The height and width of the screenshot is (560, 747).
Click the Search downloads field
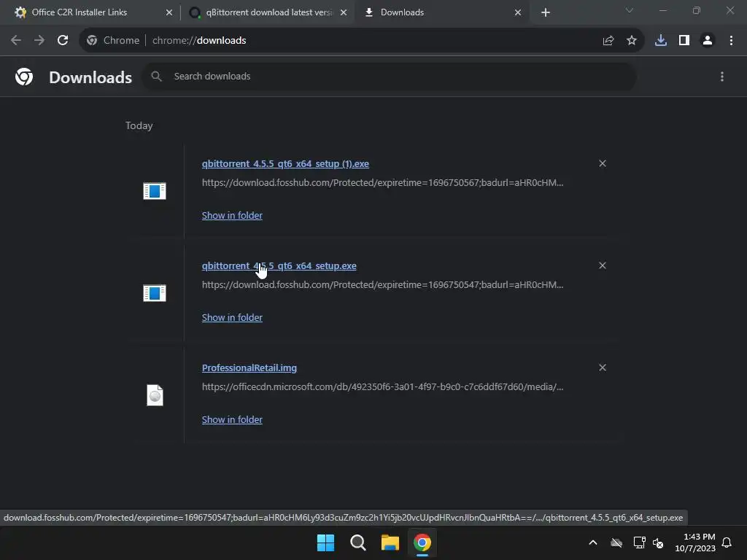point(389,76)
